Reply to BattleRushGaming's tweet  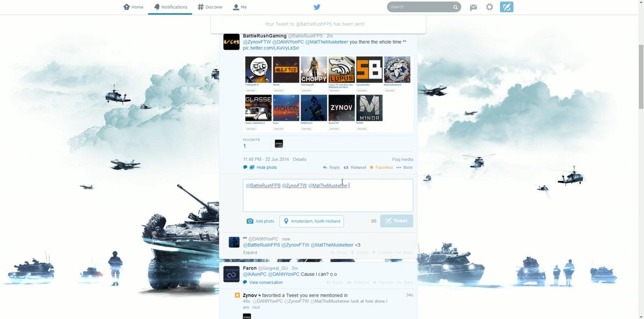click(x=331, y=167)
